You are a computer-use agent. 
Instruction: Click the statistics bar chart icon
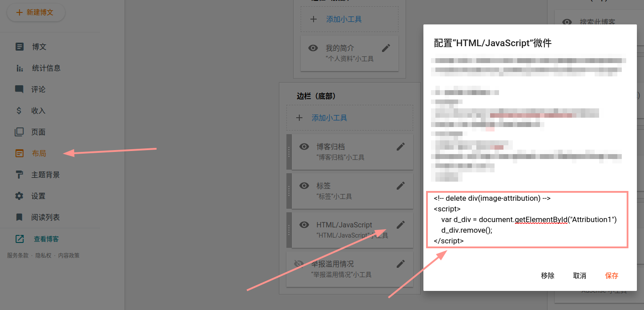[19, 68]
